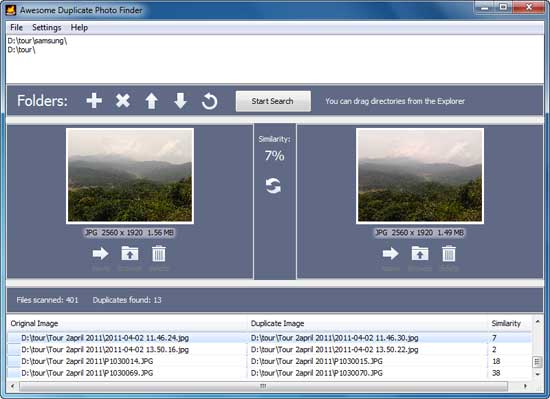
Task: Sort by the Similarity column header
Action: coord(509,323)
